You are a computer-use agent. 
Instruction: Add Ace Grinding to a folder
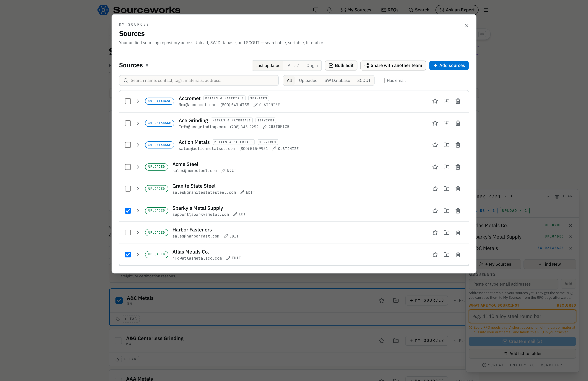click(x=447, y=123)
